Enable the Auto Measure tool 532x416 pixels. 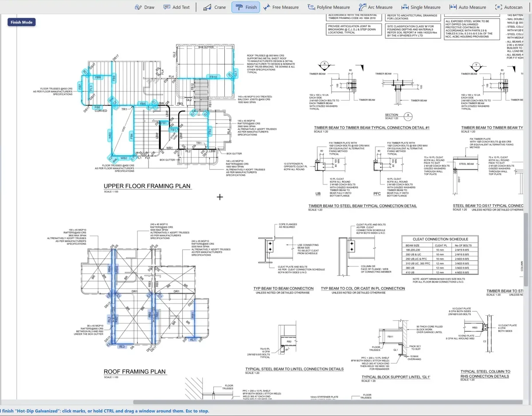[x=468, y=7]
